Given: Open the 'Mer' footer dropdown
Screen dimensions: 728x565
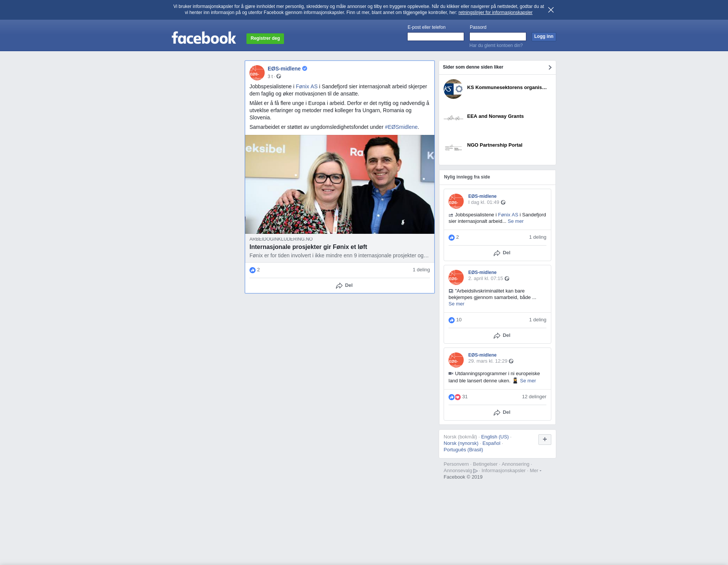Looking at the screenshot, I should pyautogui.click(x=535, y=471).
